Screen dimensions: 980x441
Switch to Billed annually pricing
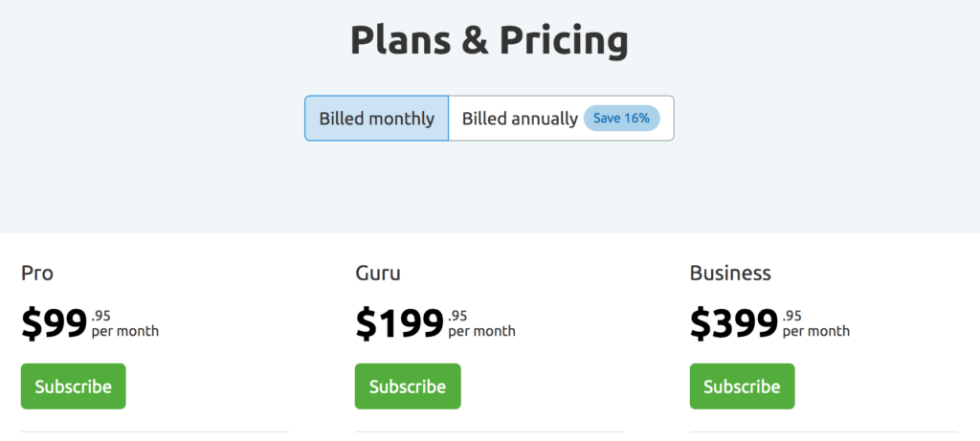pos(520,119)
